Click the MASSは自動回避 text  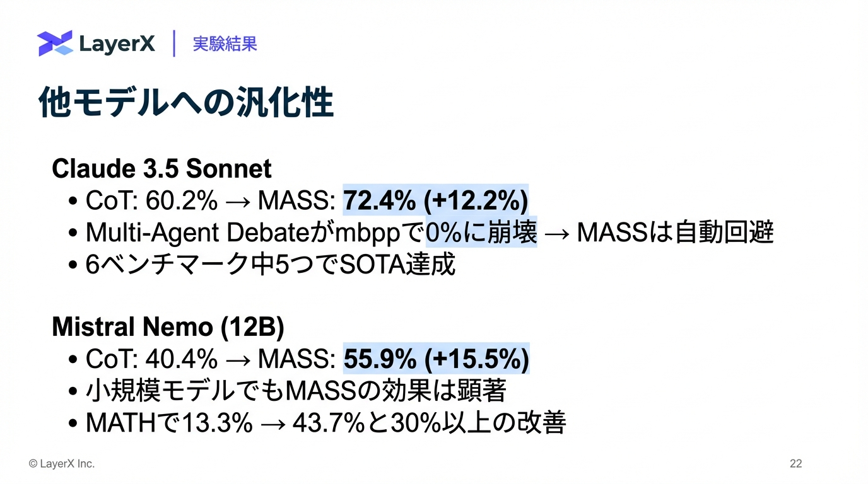[675, 233]
